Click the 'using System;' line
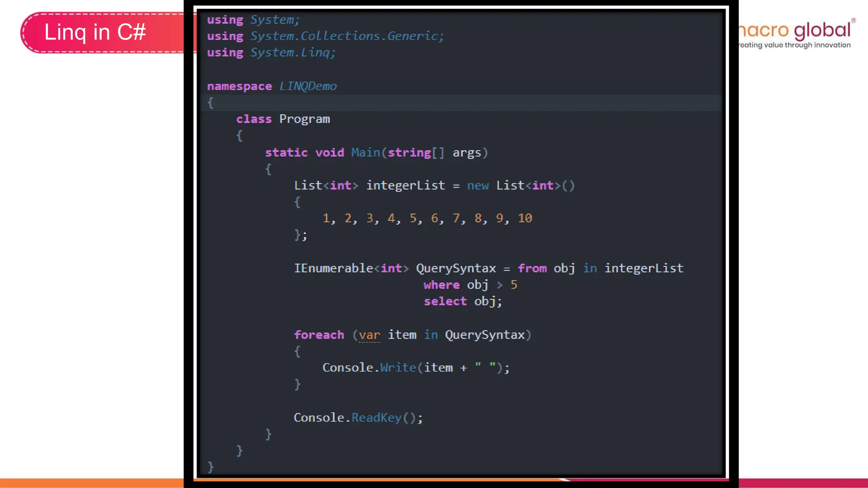The height and width of the screenshot is (488, 868). 253,20
